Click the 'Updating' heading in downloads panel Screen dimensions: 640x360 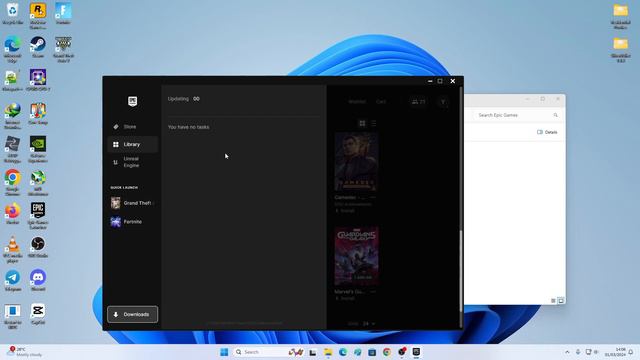tap(178, 99)
